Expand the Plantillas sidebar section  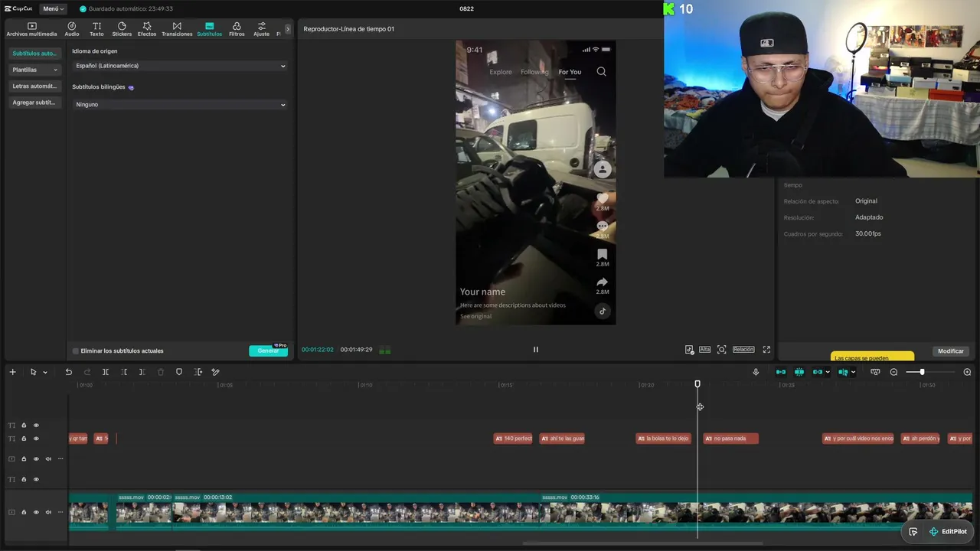click(x=35, y=70)
